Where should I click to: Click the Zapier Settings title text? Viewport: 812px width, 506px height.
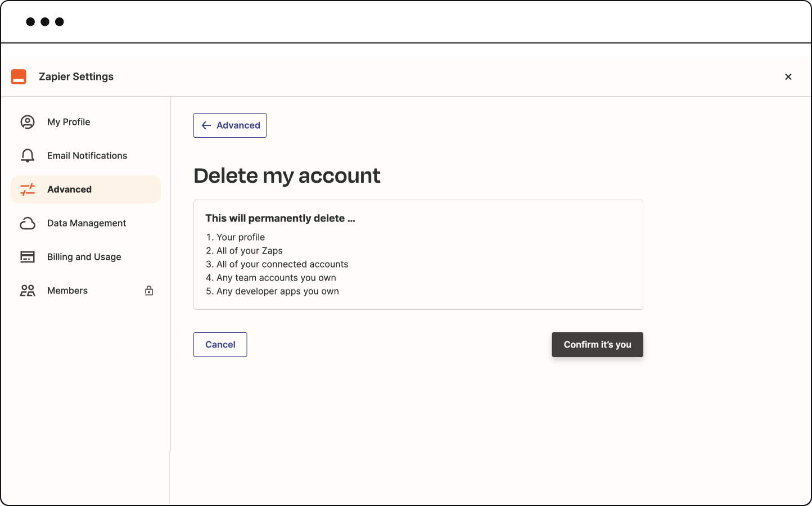click(76, 77)
